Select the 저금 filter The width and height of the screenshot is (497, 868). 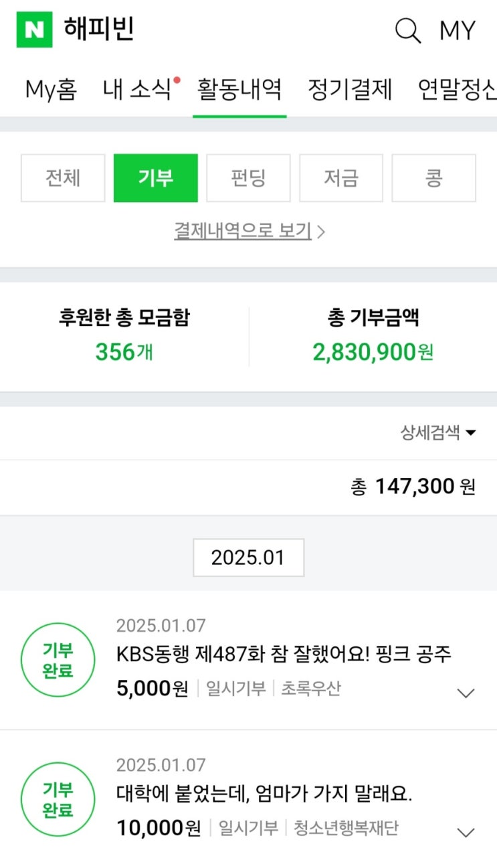pyautogui.click(x=341, y=178)
